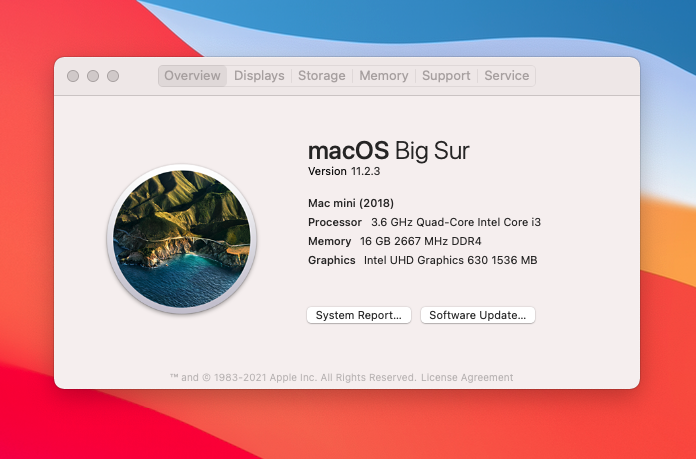Open the Storage tab

(322, 76)
